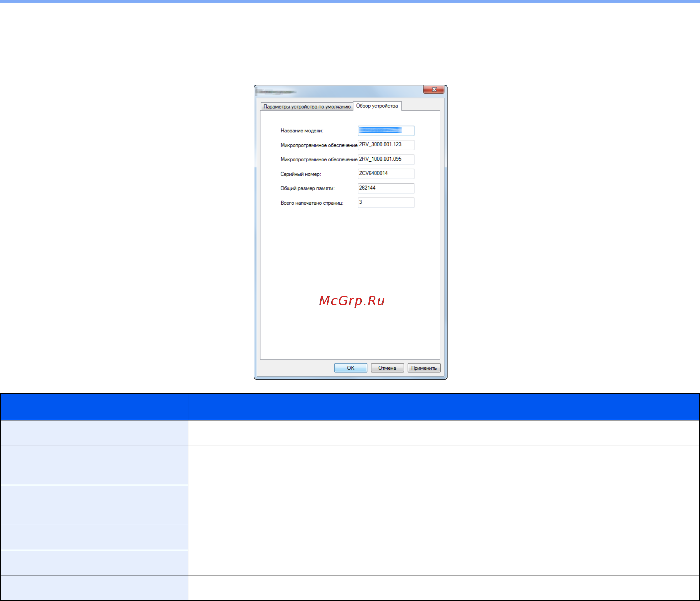The width and height of the screenshot is (700, 601).
Task: Click the firmware field showing 2RV_1000.001.095
Action: tap(386, 159)
